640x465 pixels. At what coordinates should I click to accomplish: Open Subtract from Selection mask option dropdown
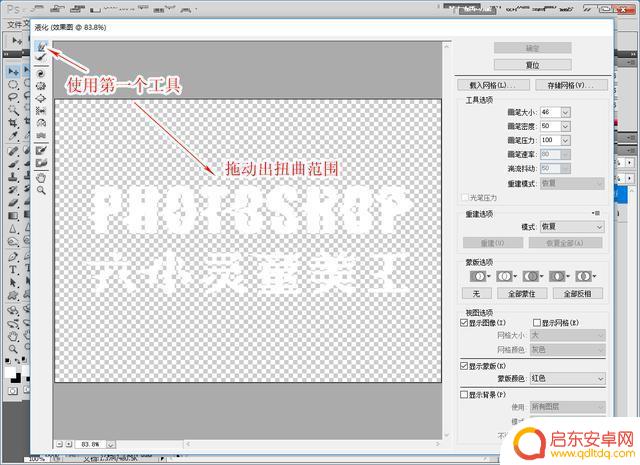[x=533, y=276]
